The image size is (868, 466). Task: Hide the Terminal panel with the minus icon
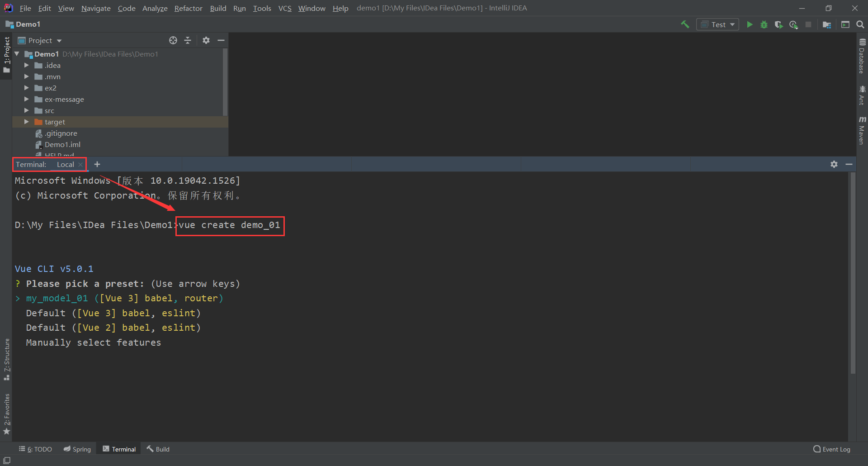pyautogui.click(x=849, y=164)
